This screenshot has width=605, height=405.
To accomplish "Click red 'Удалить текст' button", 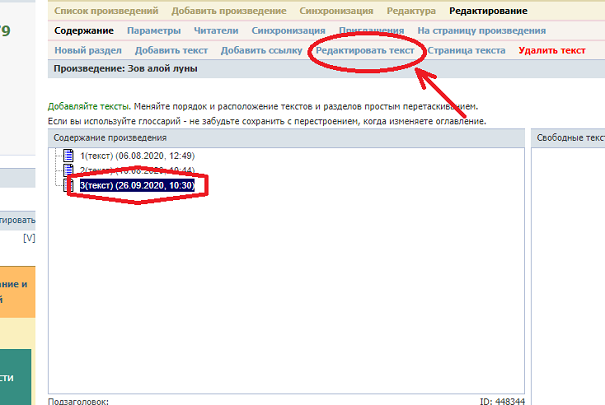I will [x=552, y=50].
